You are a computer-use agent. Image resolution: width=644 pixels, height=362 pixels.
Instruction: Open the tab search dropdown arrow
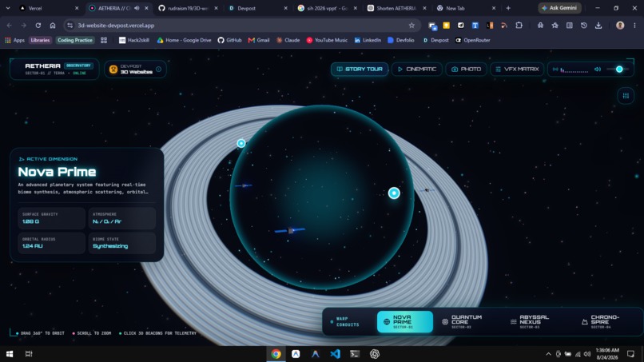[x=8, y=8]
